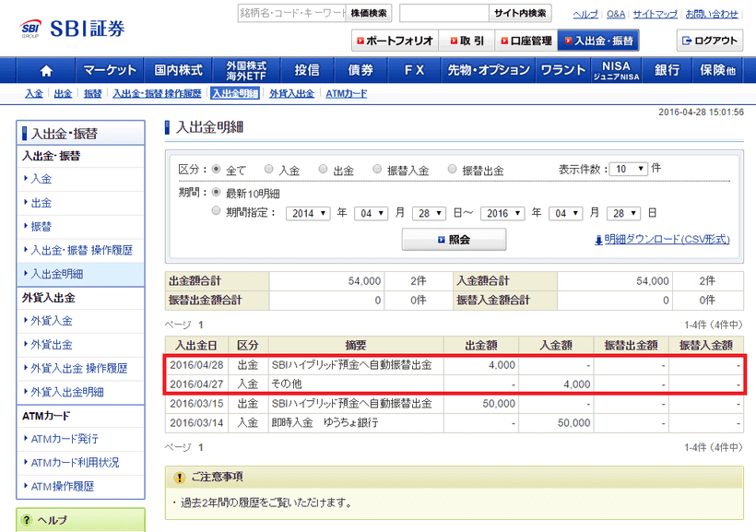Select the 外貨入出金 sub-navigation tab
The width and height of the screenshot is (756, 532).
[x=293, y=93]
